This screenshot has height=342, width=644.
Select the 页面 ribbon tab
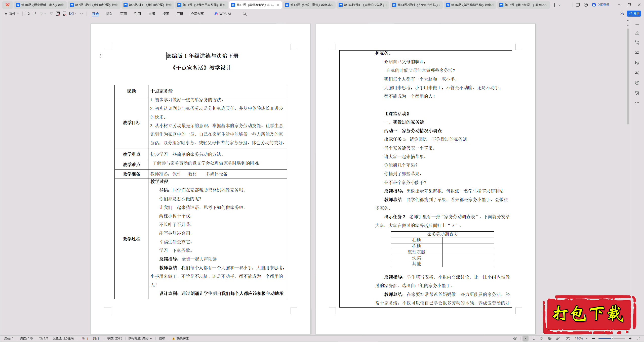[x=123, y=14]
